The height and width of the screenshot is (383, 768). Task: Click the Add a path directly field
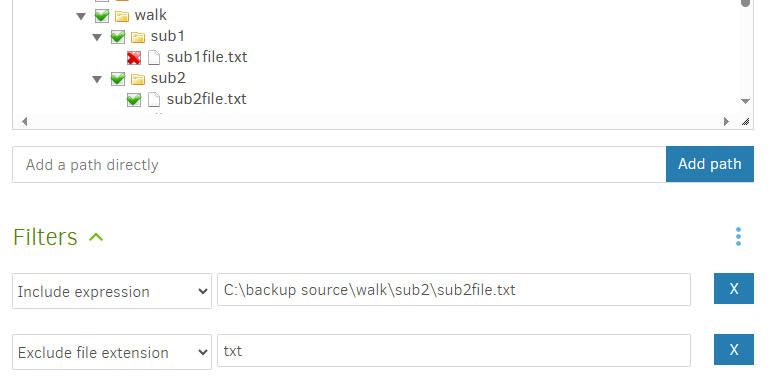click(339, 164)
